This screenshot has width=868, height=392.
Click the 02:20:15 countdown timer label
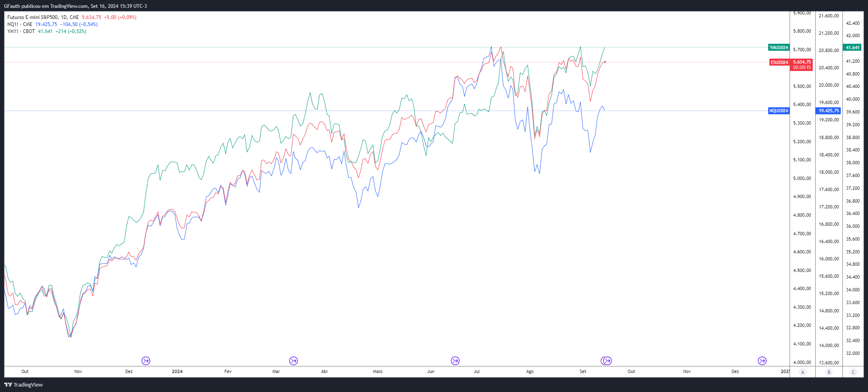[802, 67]
